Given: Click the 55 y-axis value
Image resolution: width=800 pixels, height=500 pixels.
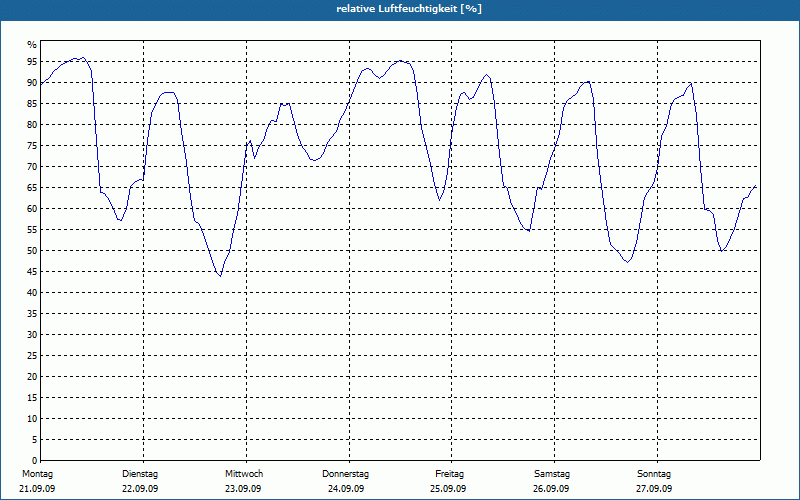Looking at the screenshot, I should [x=32, y=230].
